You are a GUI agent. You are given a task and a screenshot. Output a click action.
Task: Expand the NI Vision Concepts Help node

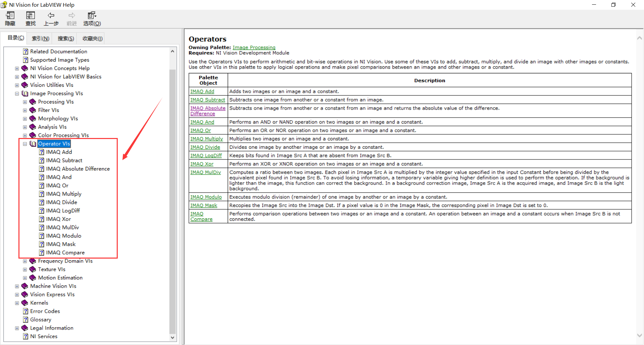pos(17,68)
